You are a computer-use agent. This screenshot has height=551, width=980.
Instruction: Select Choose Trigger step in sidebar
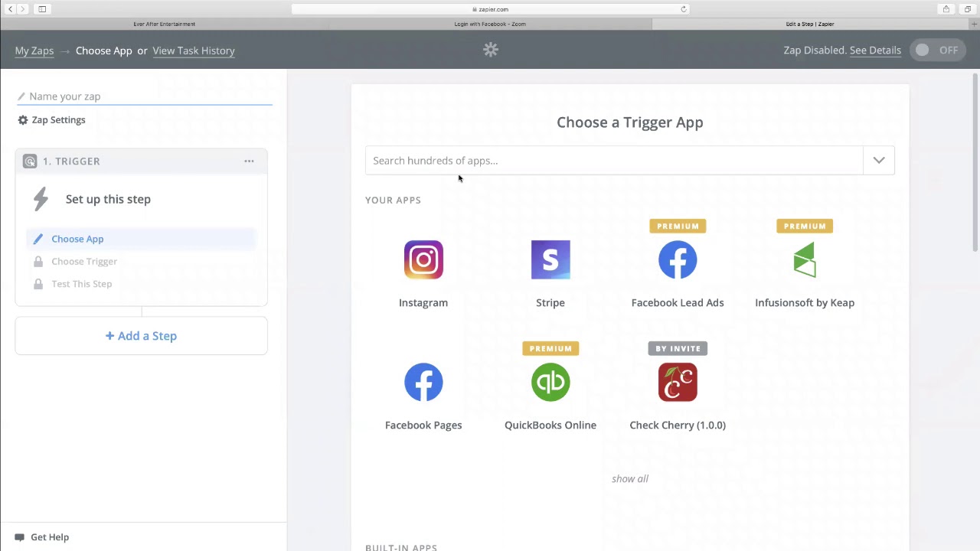coord(84,262)
